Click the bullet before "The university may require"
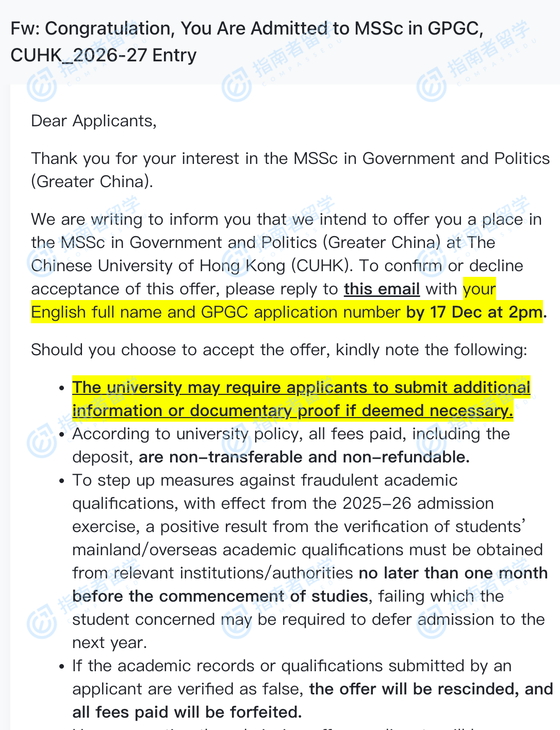 click(x=62, y=388)
